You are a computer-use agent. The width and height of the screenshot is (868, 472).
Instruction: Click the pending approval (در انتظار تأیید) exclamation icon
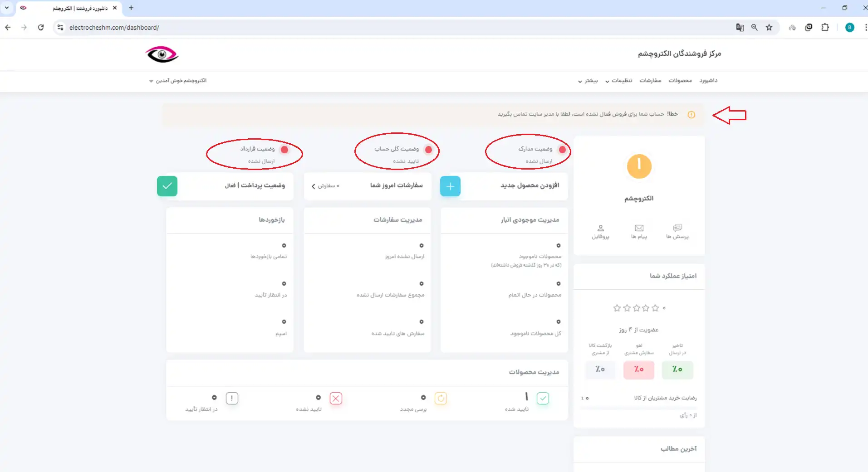232,398
